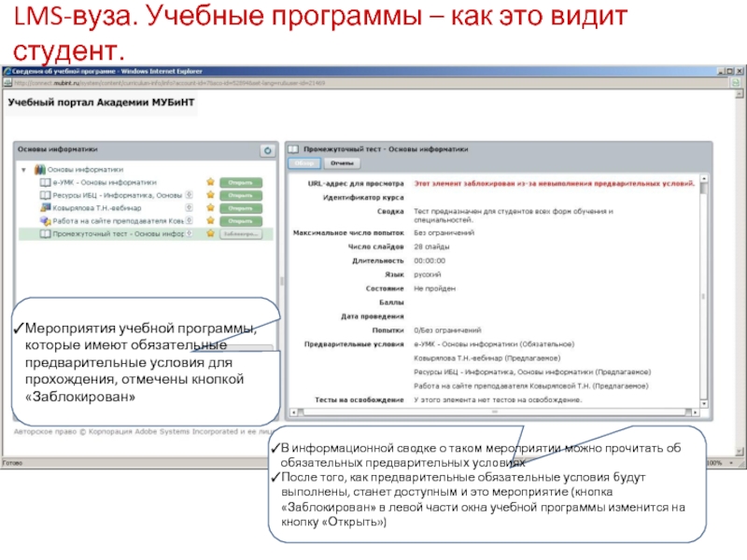Screen dimensions: 747x560
Task: Click the webinar icon of Ковырялова Т.Н. row
Action: click(45, 207)
